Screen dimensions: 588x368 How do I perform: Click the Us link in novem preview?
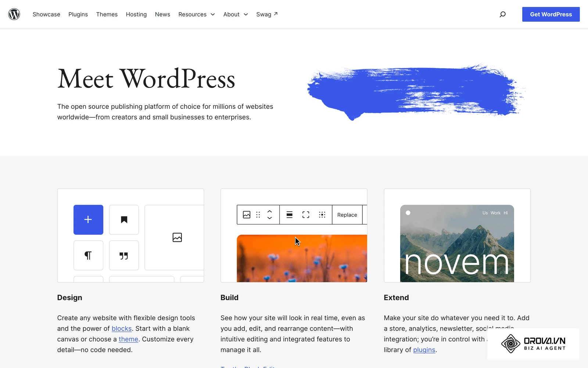[x=485, y=213]
